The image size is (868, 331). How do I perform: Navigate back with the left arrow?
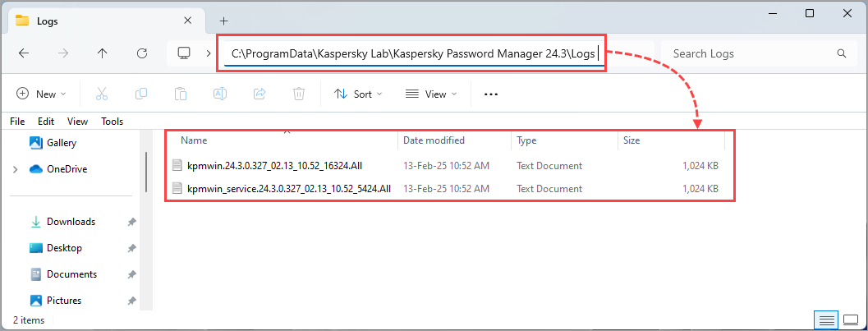pos(24,53)
